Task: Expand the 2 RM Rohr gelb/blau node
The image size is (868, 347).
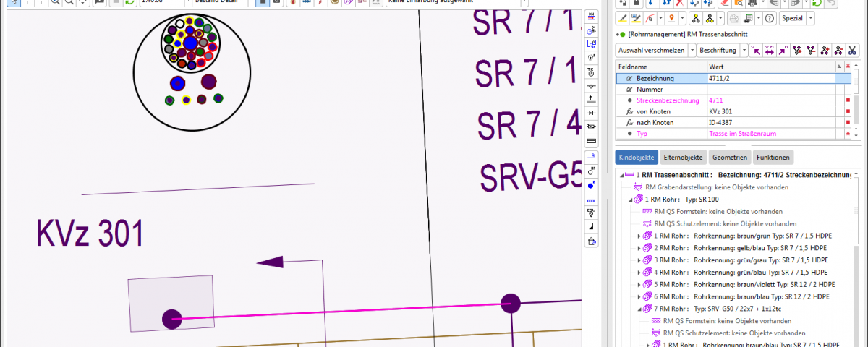Action: point(639,248)
